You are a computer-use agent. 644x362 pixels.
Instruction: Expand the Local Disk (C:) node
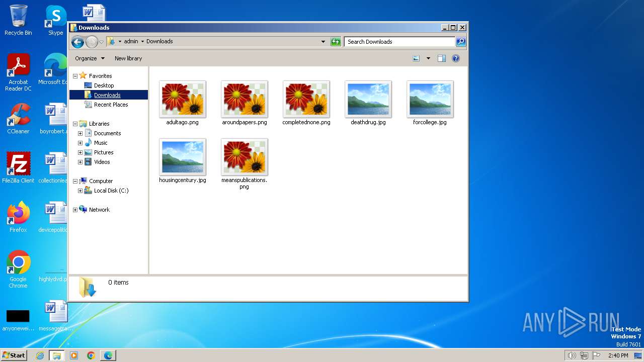point(80,191)
